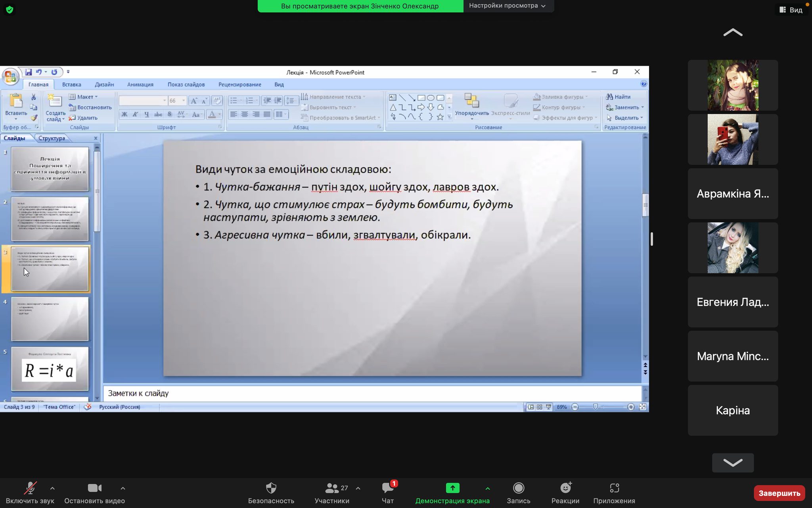Click the zoom in plus button
This screenshot has height=508, width=812.
click(631, 407)
